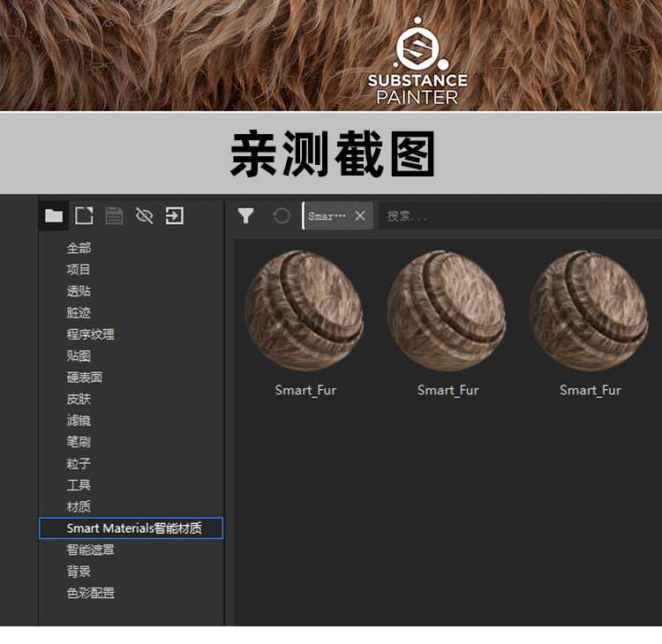Click the import arrow icon

pos(175,215)
